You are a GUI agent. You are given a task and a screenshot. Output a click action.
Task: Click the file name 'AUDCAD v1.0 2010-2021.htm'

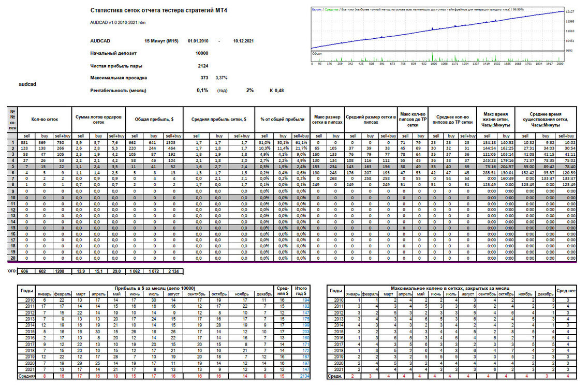tap(117, 22)
